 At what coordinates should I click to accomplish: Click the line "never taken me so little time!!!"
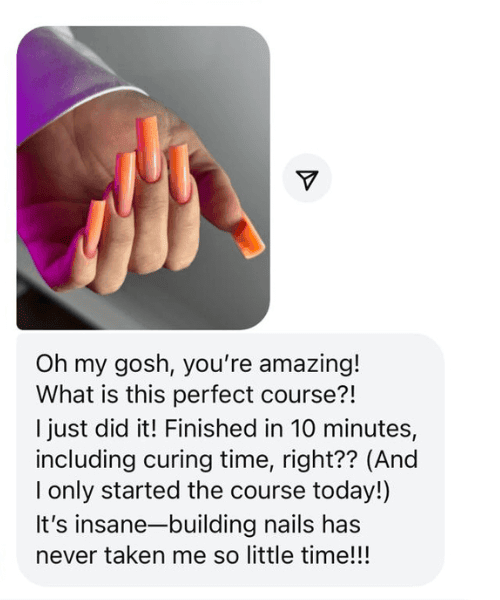point(203,555)
